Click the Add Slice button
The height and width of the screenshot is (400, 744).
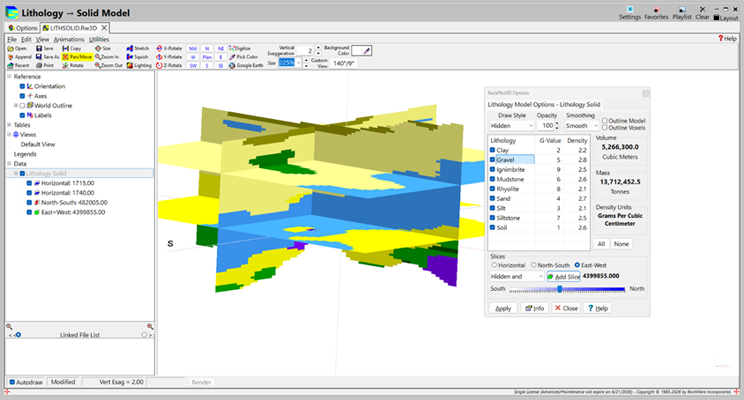563,277
